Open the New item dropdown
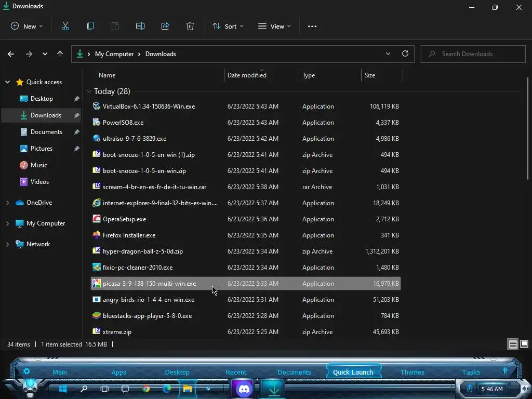This screenshot has height=399, width=532. coord(27,26)
